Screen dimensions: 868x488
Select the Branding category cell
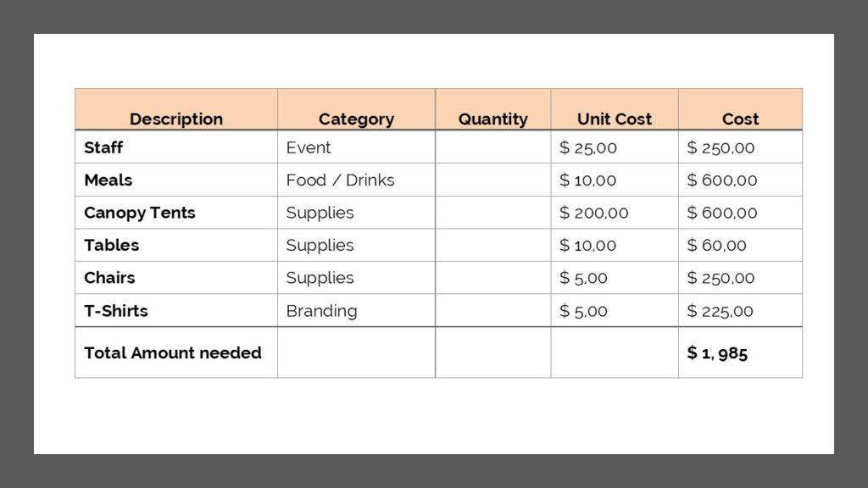[x=356, y=310]
